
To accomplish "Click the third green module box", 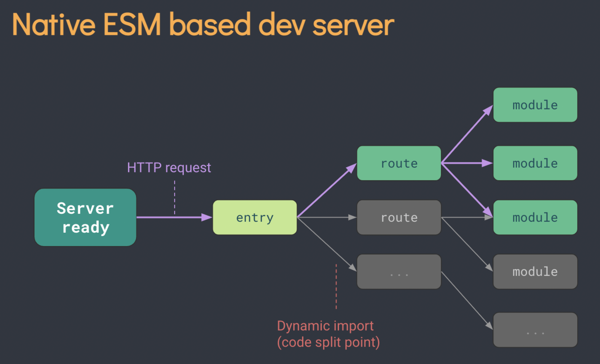I will 535,217.
